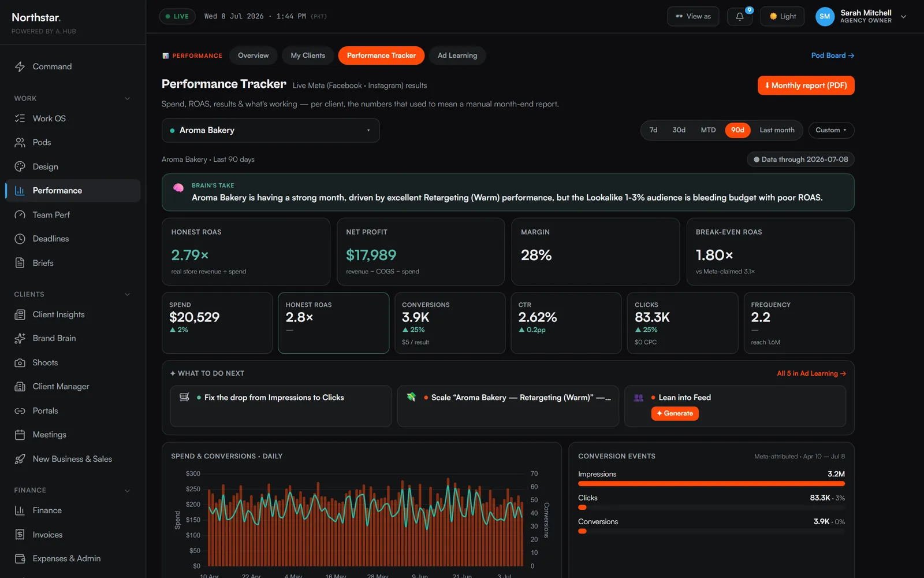Screen dimensions: 924x578
Task: Download the Monthly report (PDF)
Action: [x=806, y=86]
